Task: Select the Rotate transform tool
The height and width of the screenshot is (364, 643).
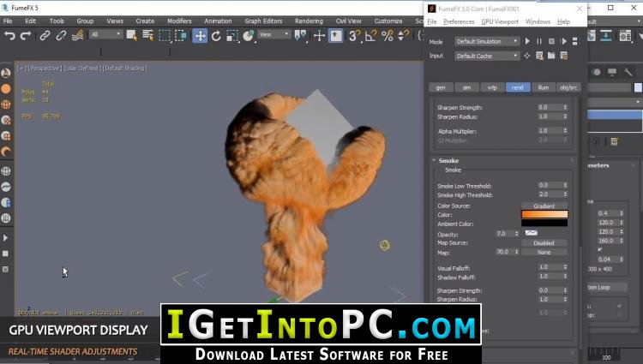Action: click(x=216, y=36)
